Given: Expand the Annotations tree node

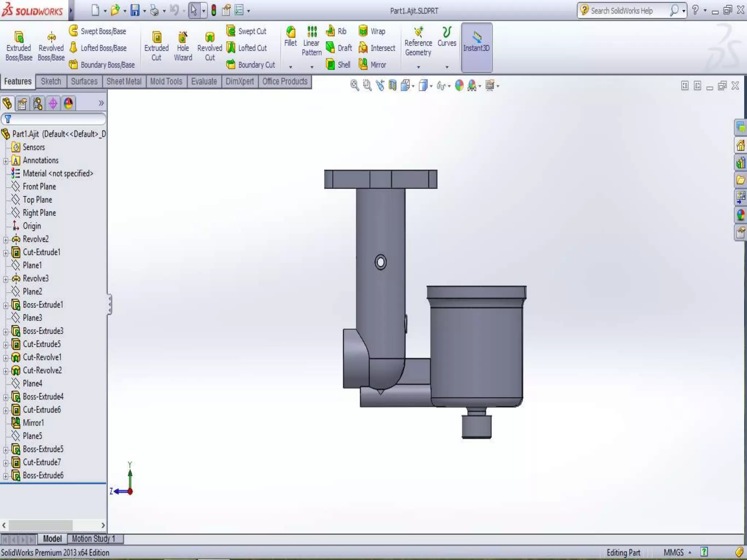Looking at the screenshot, I should [6, 161].
